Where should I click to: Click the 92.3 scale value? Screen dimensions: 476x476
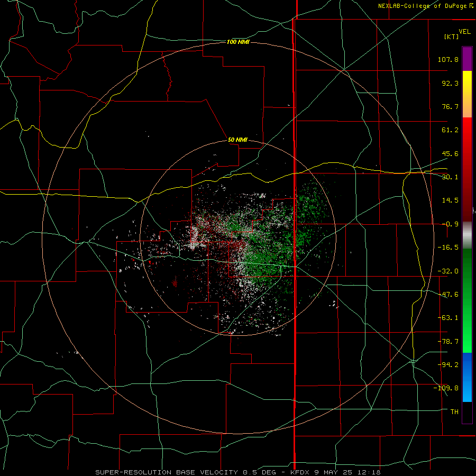click(x=450, y=83)
